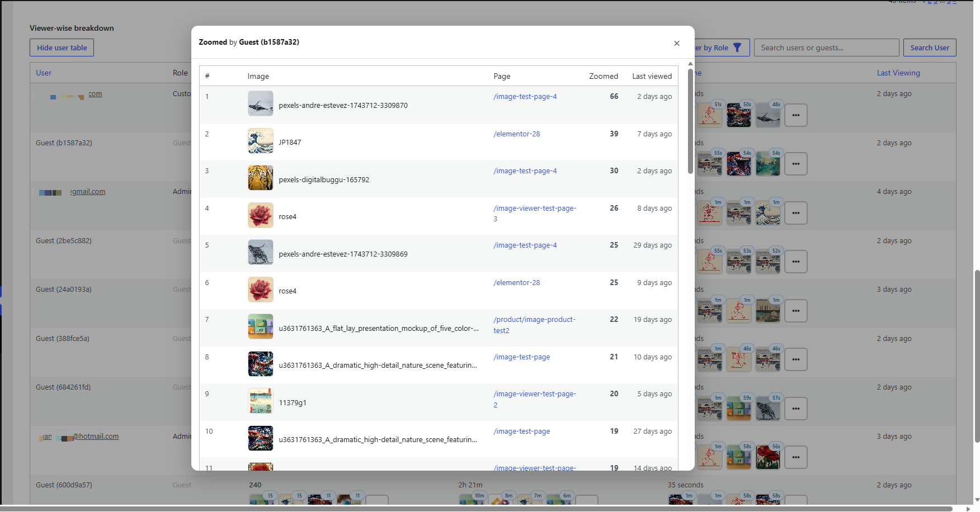980x512 pixels.
Task: Open the tiger thumbnail for pexels-digitalbuggu-165792
Action: 261,178
